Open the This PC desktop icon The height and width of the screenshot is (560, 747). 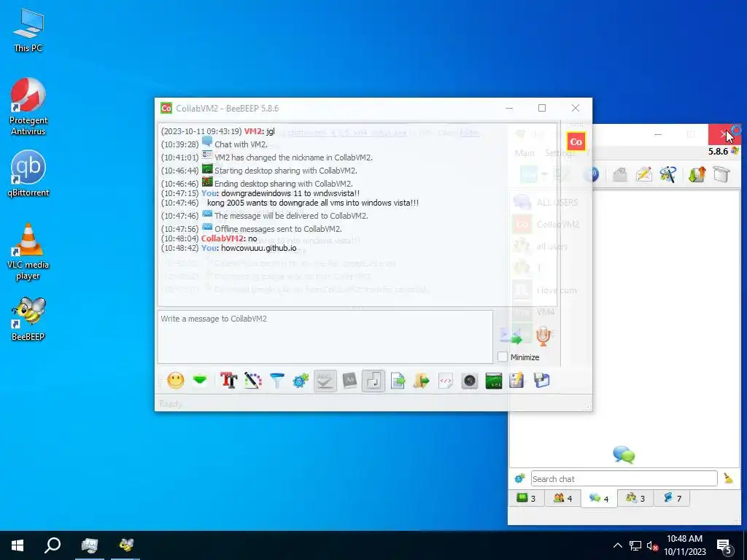(x=28, y=31)
